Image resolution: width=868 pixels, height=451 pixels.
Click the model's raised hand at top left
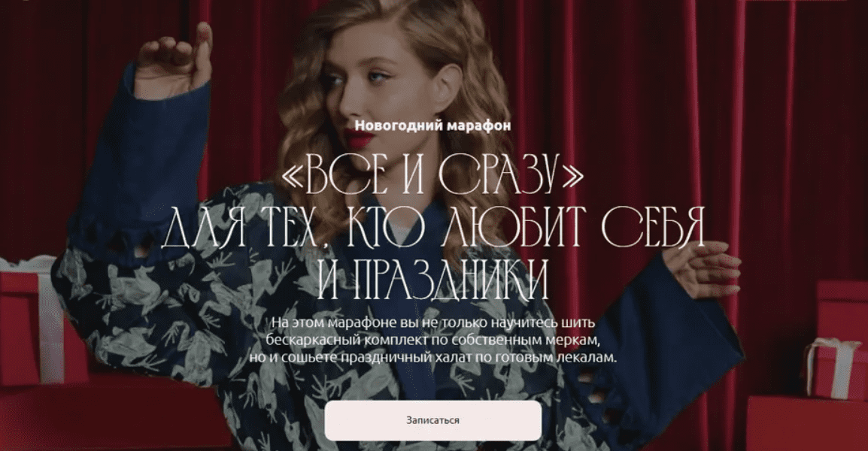pyautogui.click(x=175, y=60)
